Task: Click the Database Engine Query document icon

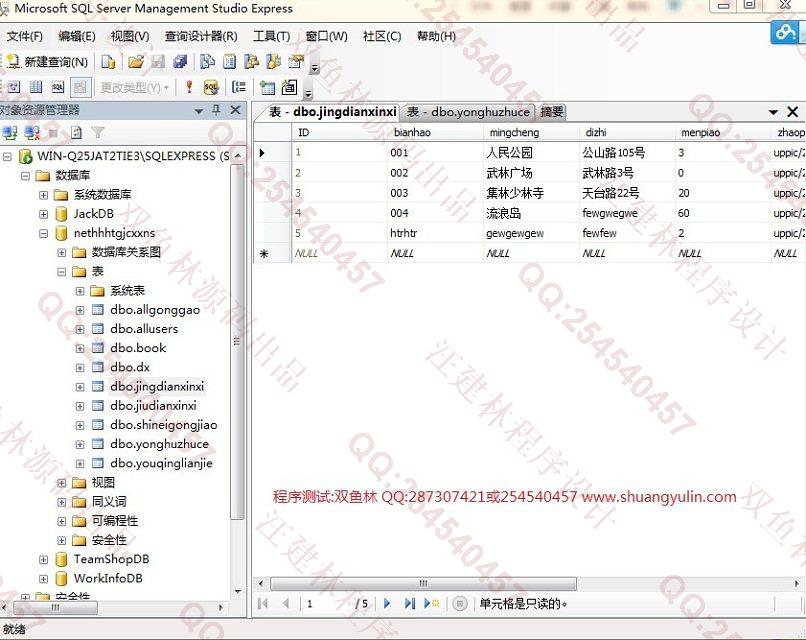Action: pyautogui.click(x=108, y=62)
